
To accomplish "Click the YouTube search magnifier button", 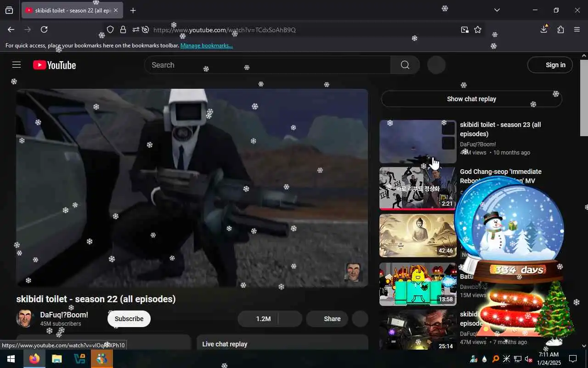I will click(405, 65).
